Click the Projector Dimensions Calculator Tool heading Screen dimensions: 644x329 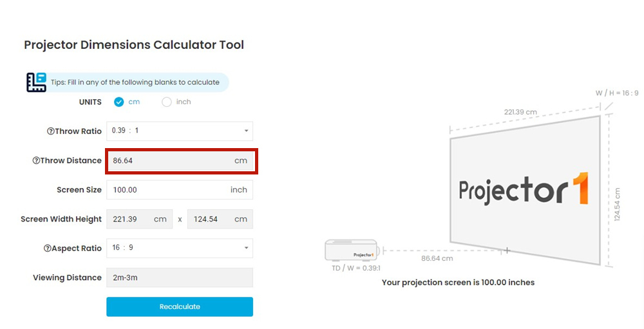pyautogui.click(x=134, y=45)
